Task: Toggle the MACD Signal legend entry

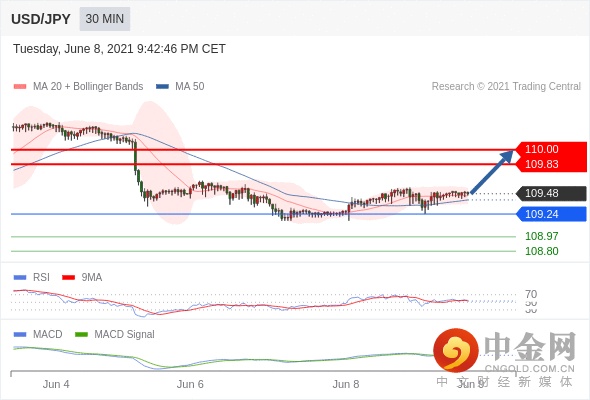Action: pyautogui.click(x=115, y=335)
